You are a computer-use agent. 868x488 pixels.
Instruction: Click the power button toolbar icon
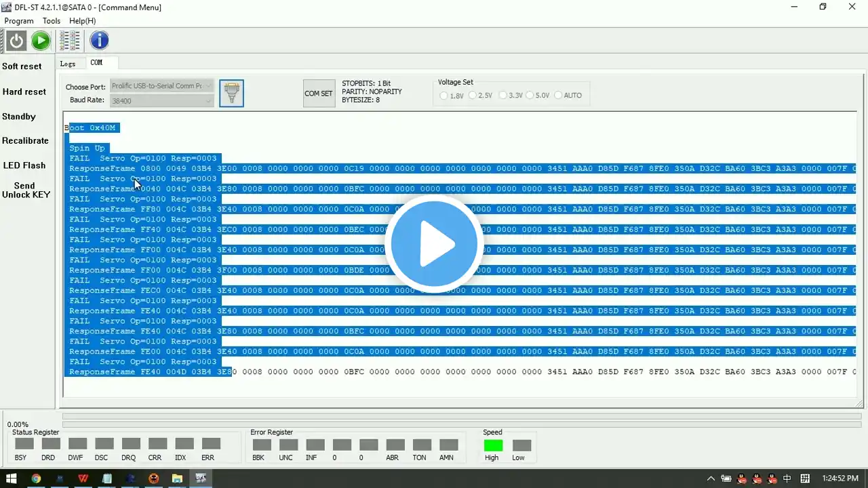point(16,41)
